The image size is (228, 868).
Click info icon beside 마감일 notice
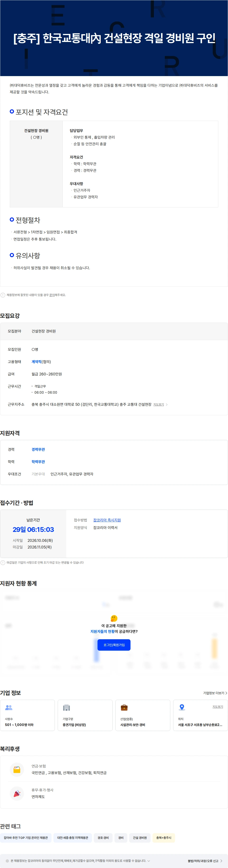click(3, 562)
